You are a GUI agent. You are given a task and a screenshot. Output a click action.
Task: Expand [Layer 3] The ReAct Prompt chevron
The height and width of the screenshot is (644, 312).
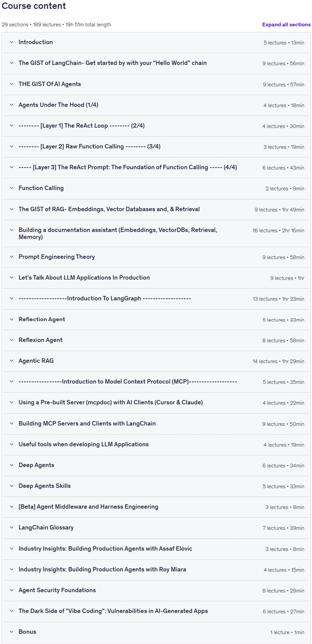(11, 167)
